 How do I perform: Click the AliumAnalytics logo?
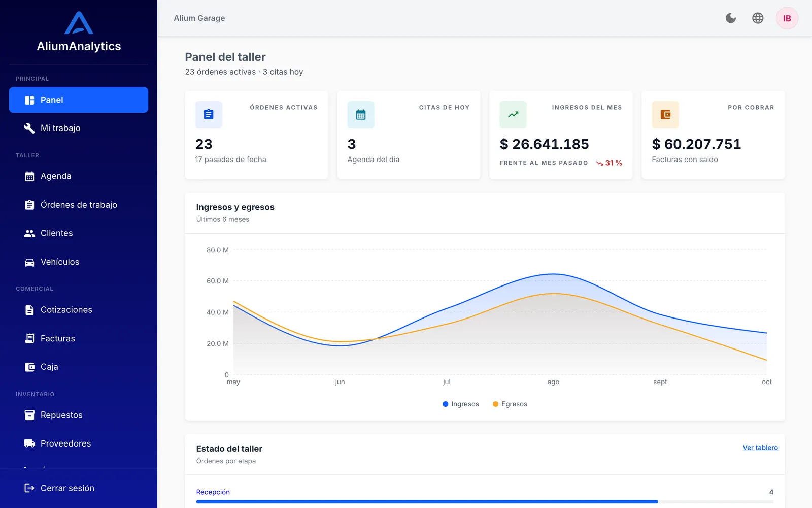(79, 31)
